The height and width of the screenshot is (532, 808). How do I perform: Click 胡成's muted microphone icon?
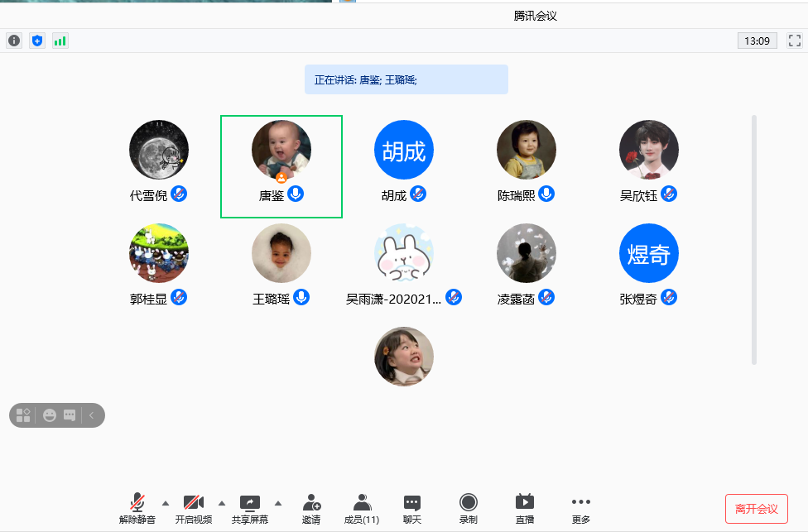coord(418,194)
